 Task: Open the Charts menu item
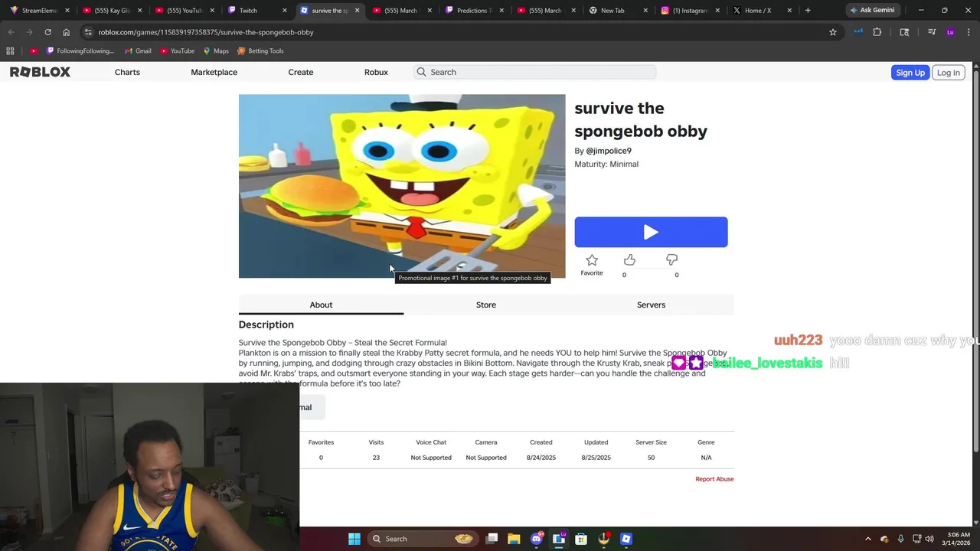pos(127,72)
